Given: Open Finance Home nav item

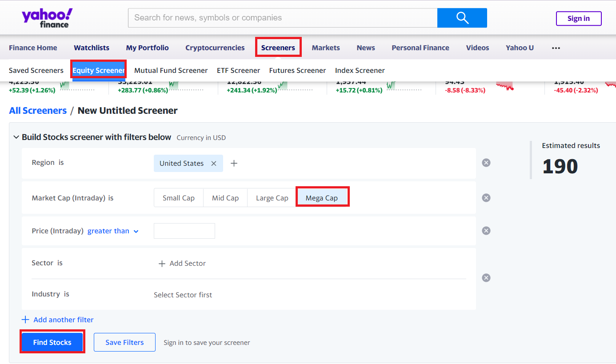Looking at the screenshot, I should 33,48.
